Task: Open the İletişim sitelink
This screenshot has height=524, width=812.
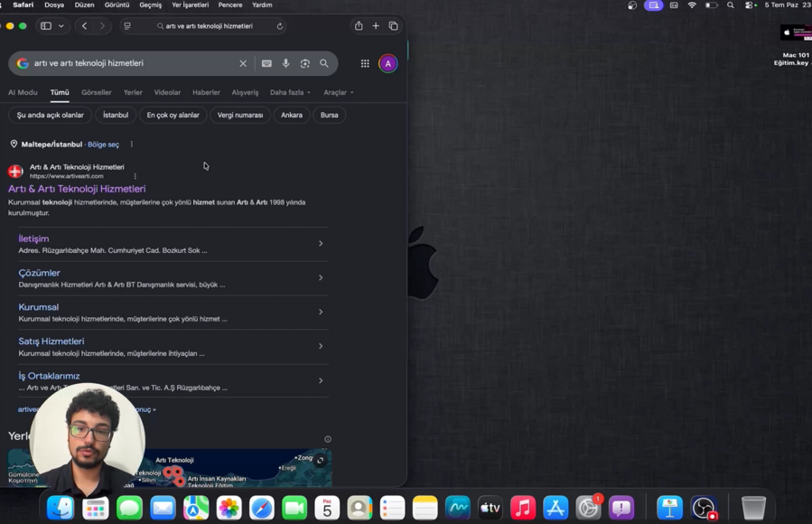Action: [x=33, y=239]
